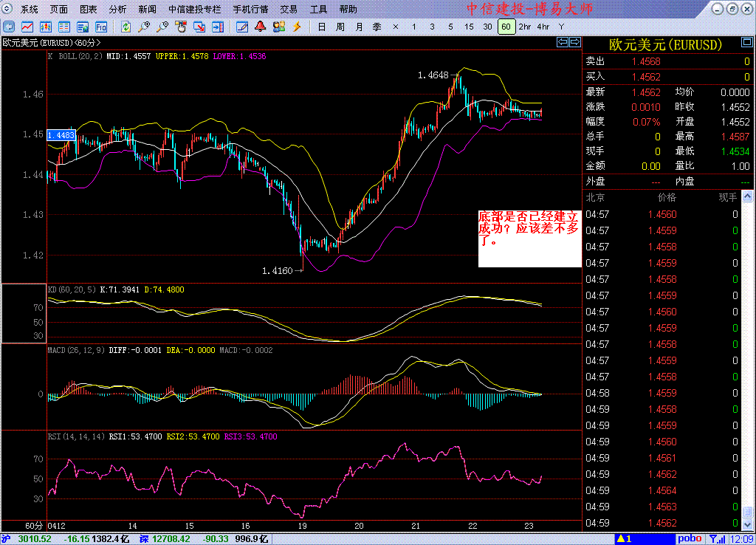Screen dimensions: 756x545
Task: Open the 工具 menu
Action: [x=318, y=9]
